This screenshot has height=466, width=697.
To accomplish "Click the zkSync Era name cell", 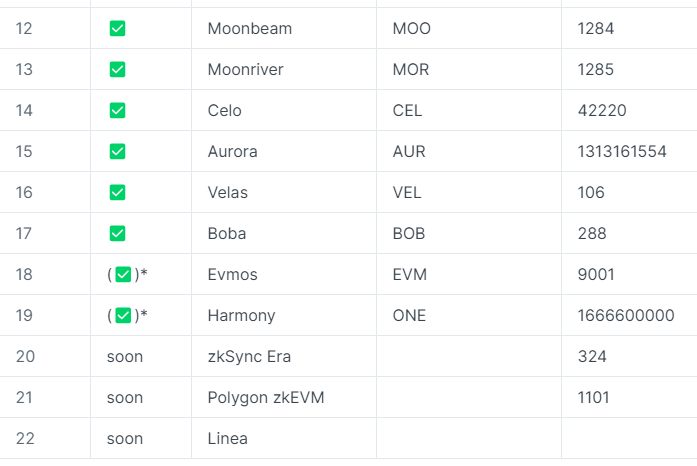I will tap(249, 356).
